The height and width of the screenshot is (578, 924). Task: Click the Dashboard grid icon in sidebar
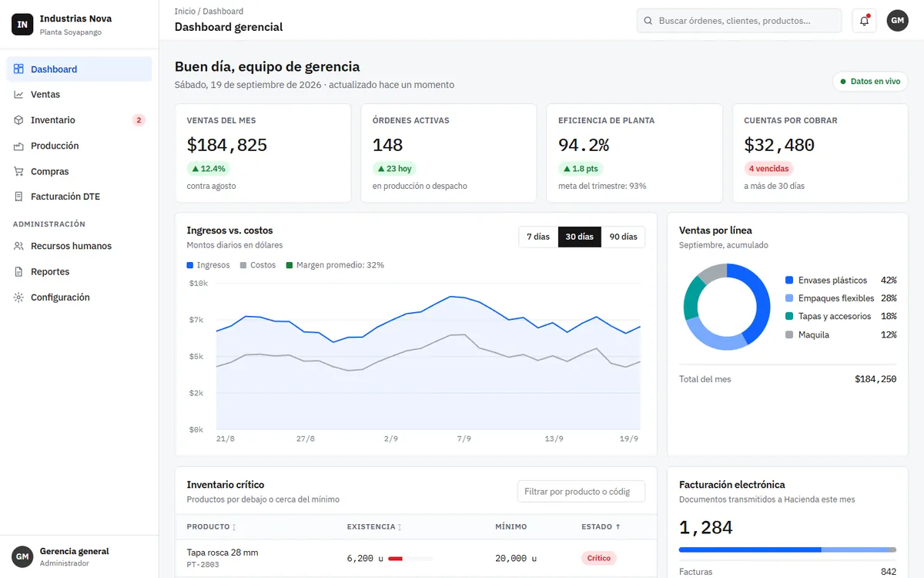(x=18, y=69)
